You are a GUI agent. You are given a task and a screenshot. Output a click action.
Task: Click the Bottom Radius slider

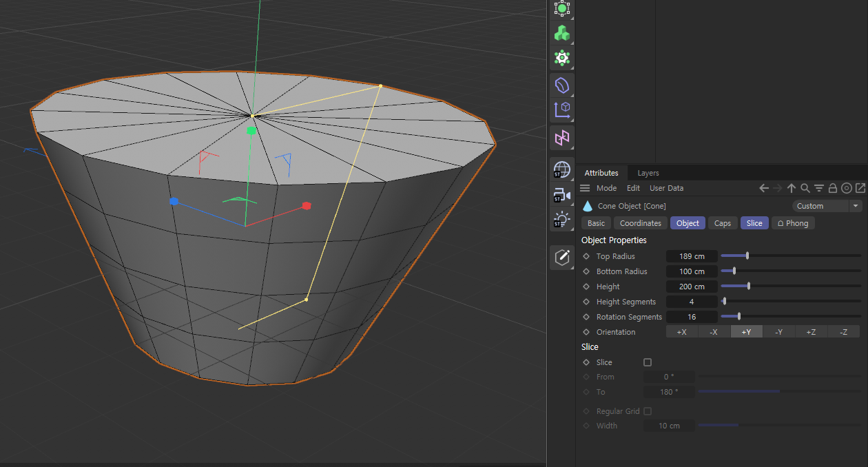click(x=791, y=271)
